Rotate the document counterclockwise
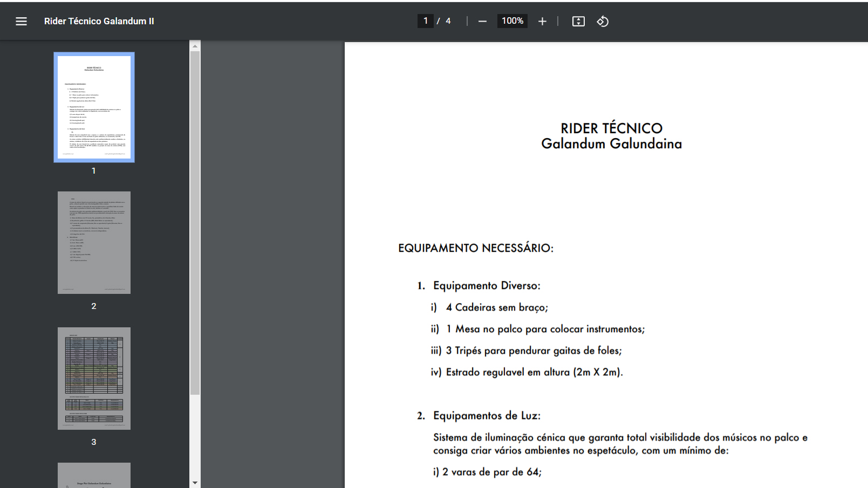This screenshot has height=488, width=868. tap(603, 21)
